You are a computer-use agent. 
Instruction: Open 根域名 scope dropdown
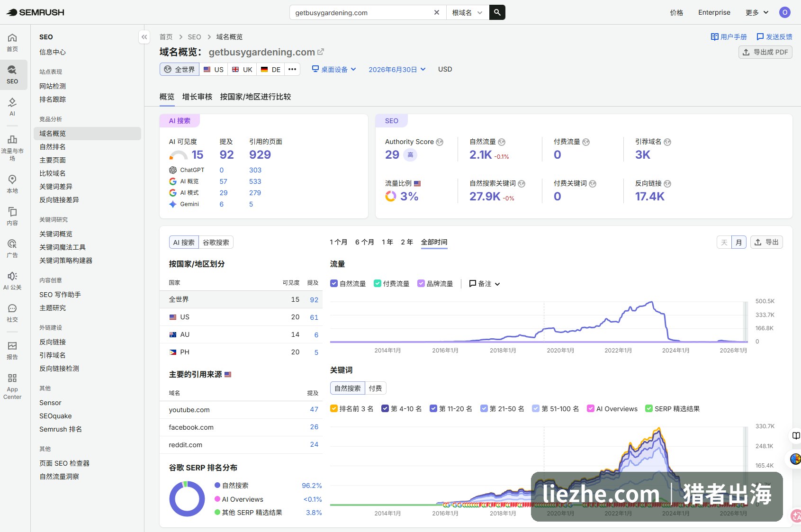(x=467, y=12)
